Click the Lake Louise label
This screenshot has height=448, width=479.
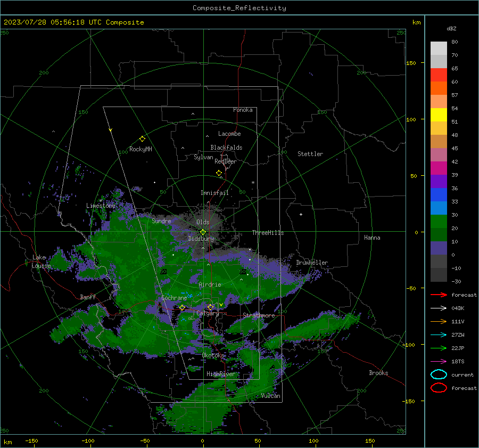coord(41,262)
